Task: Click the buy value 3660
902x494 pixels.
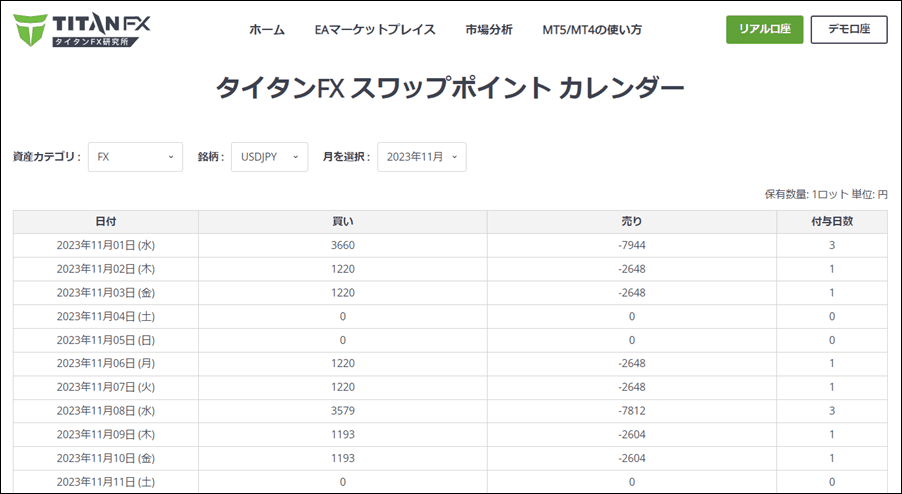Action: (x=342, y=245)
